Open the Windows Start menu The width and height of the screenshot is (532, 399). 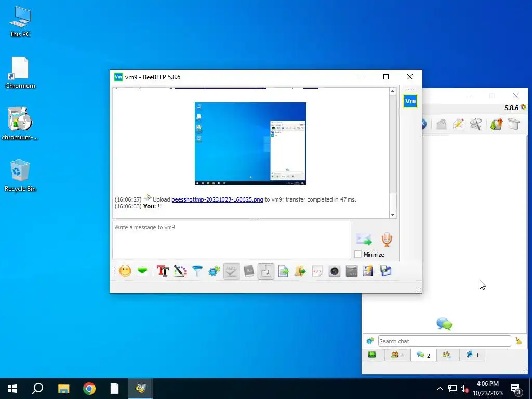tap(12, 389)
